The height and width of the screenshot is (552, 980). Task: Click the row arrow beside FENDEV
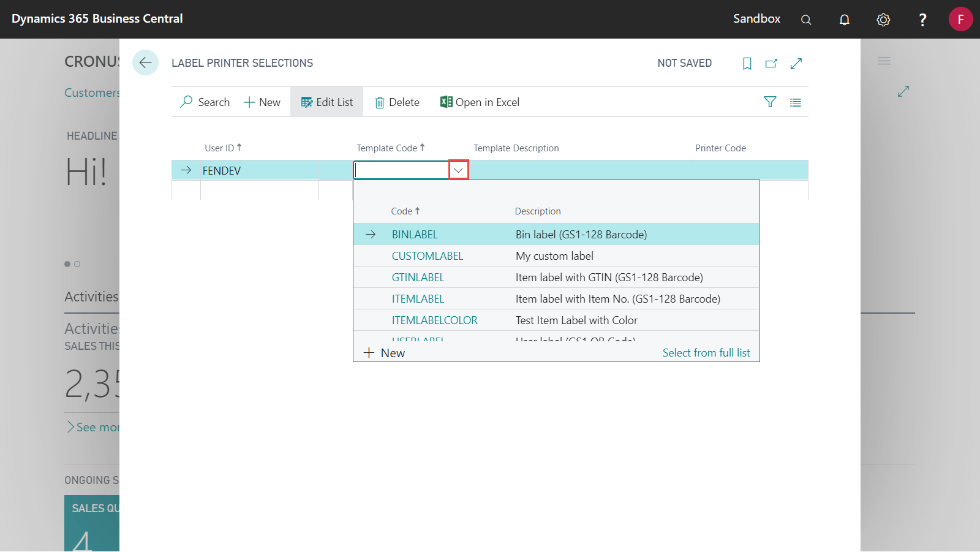(x=186, y=170)
